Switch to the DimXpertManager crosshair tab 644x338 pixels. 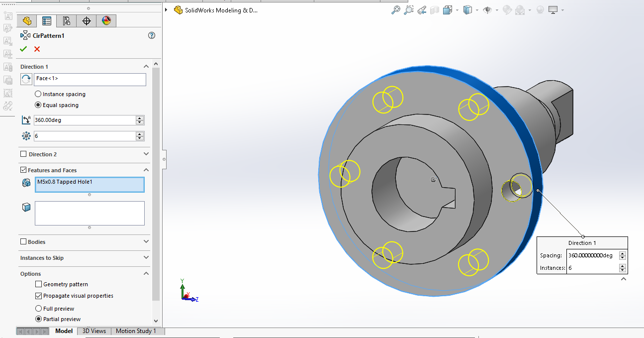coord(87,20)
